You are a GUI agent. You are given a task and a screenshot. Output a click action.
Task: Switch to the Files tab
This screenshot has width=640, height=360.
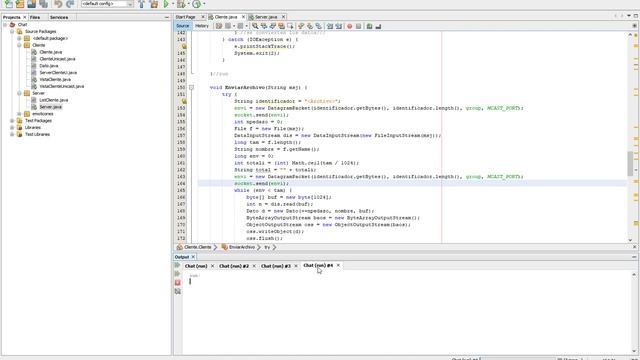35,17
